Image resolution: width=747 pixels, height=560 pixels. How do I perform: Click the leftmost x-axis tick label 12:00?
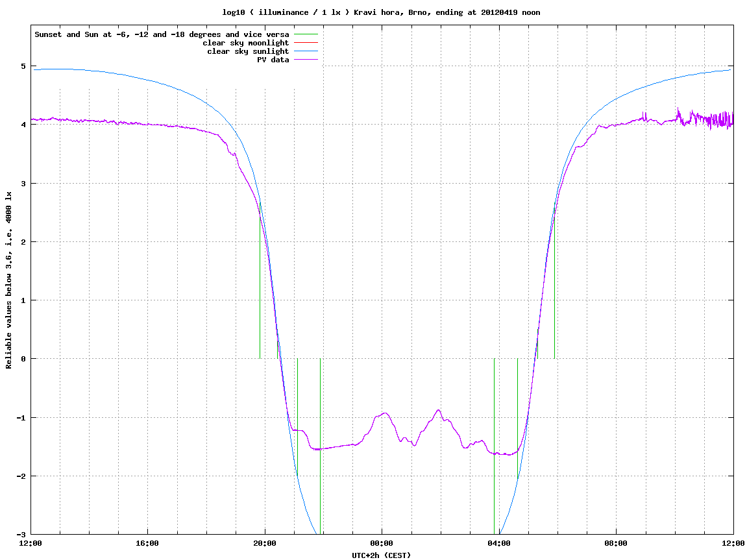coord(31,543)
